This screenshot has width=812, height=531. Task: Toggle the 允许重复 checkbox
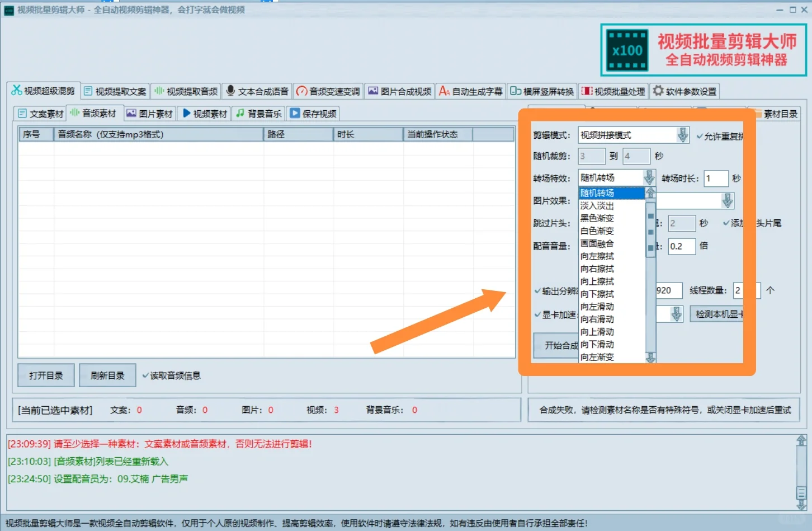click(700, 136)
